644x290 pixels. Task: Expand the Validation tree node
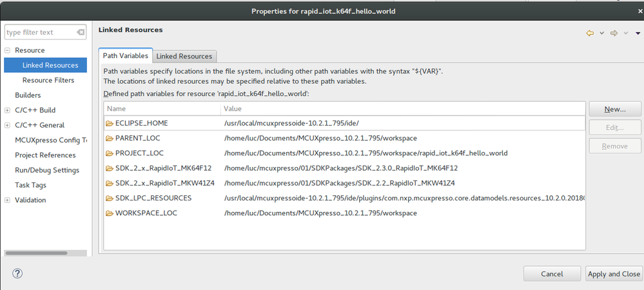7,200
